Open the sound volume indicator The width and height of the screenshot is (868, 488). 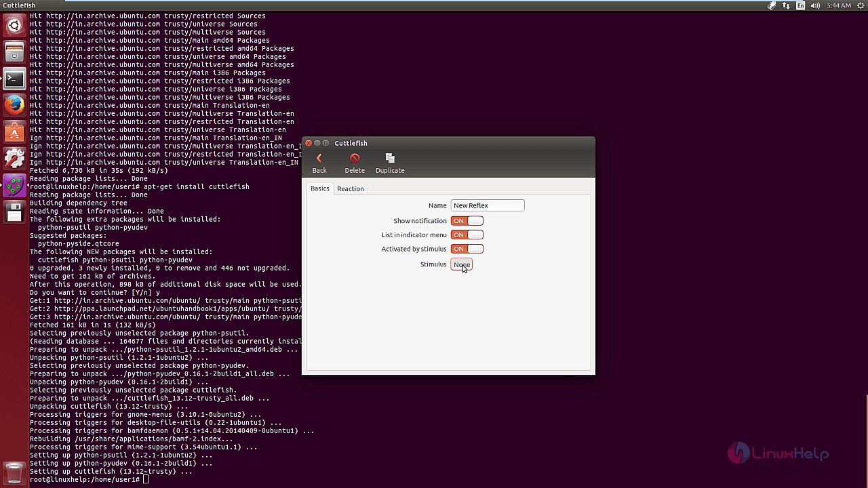[x=816, y=5]
